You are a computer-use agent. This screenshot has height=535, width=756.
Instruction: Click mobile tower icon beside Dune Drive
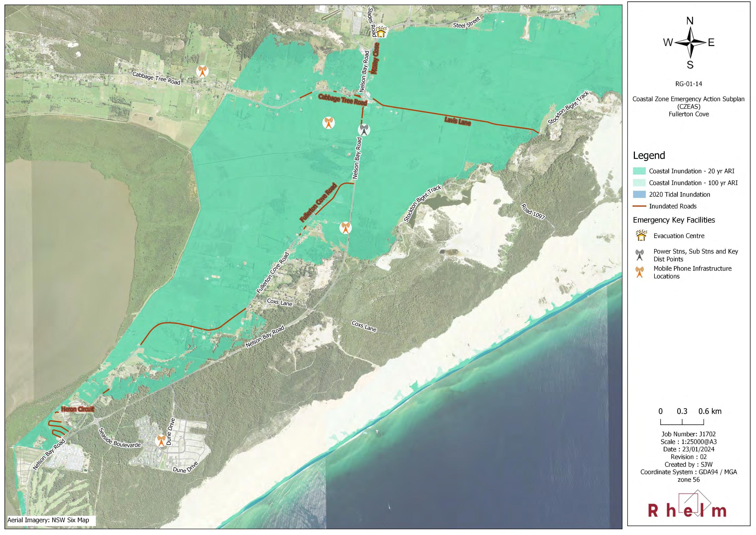pyautogui.click(x=161, y=440)
